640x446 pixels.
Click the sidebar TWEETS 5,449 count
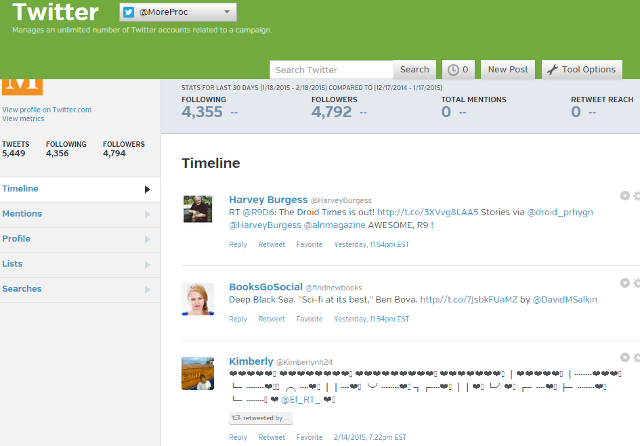pos(16,149)
